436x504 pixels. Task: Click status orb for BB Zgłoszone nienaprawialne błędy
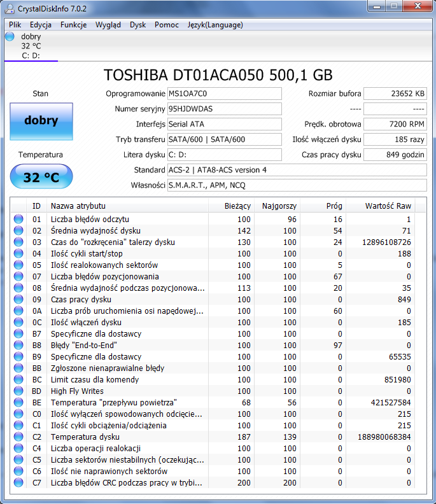pos(18,368)
